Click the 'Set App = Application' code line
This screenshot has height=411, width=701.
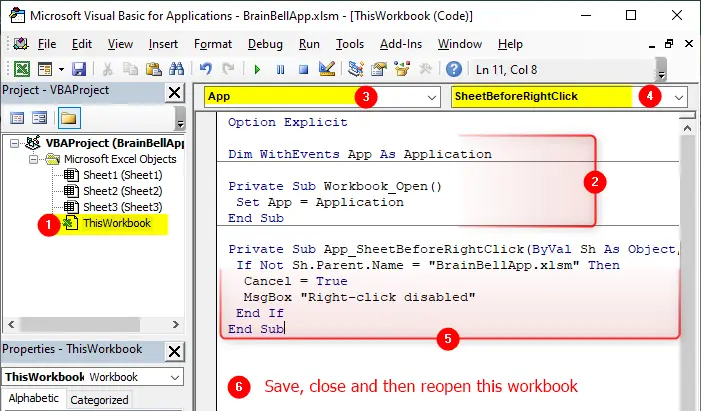click(x=320, y=202)
